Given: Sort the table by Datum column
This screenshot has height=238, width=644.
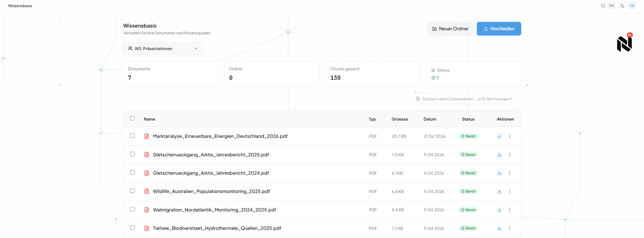Looking at the screenshot, I should click(430, 119).
